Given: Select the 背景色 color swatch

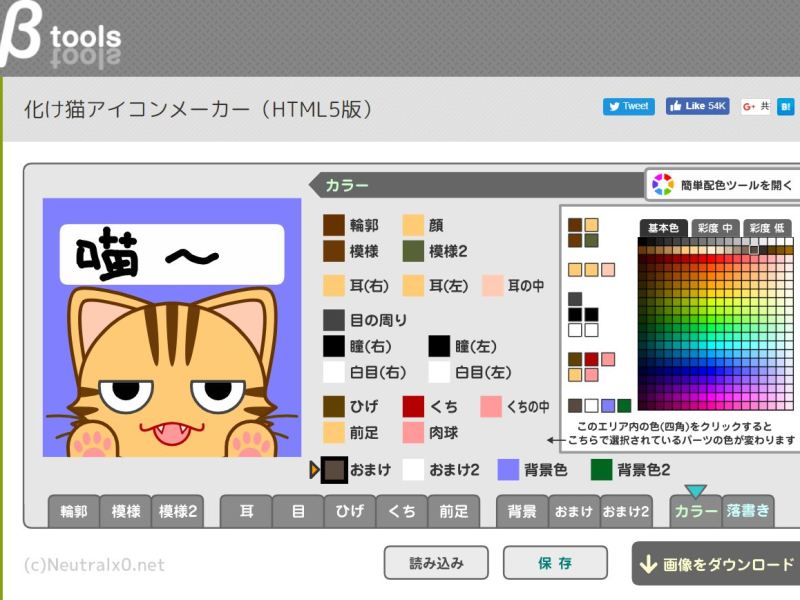Looking at the screenshot, I should (508, 470).
